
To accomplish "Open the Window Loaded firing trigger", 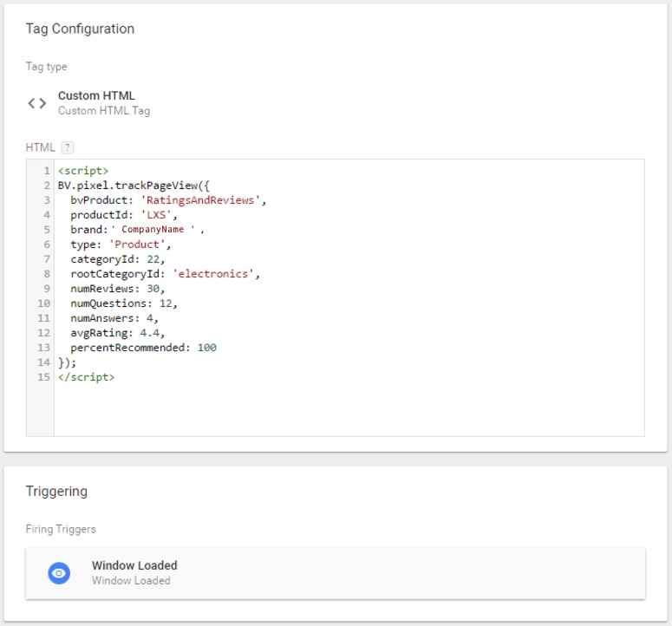I will click(x=336, y=573).
